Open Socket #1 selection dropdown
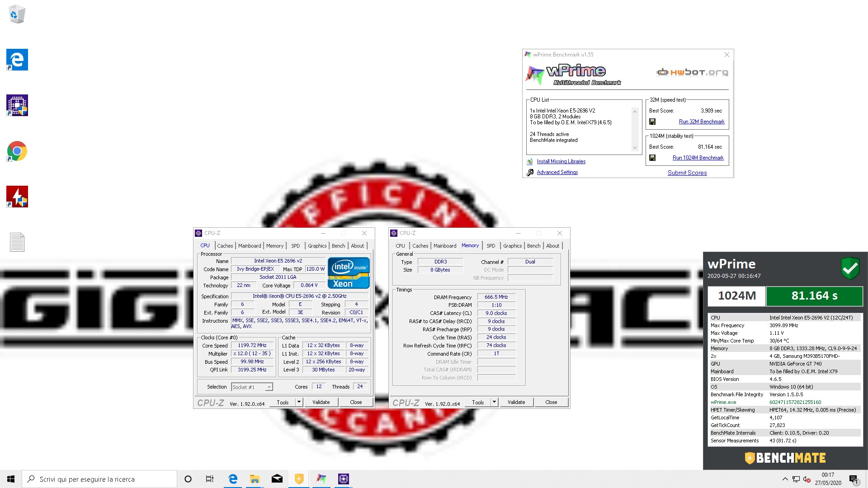The image size is (868, 488). click(x=252, y=387)
